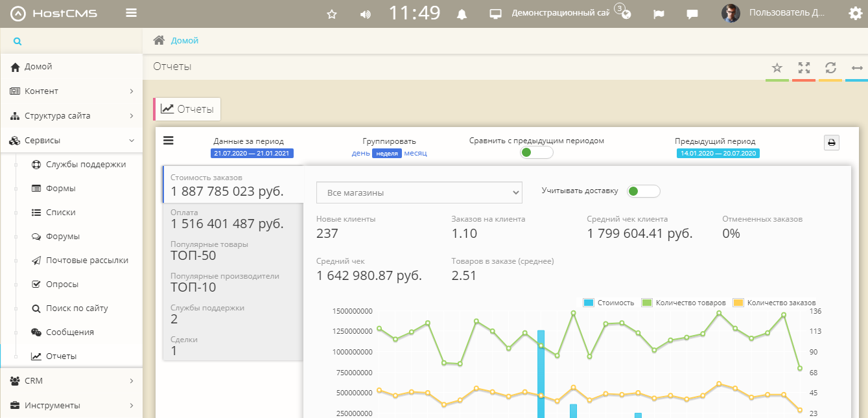Open the events icon with badge 3
Screen dimensions: 868x418
(x=624, y=12)
